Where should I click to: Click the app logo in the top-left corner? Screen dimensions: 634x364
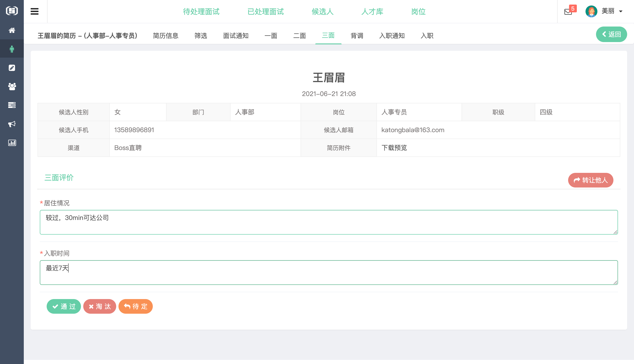coord(12,11)
